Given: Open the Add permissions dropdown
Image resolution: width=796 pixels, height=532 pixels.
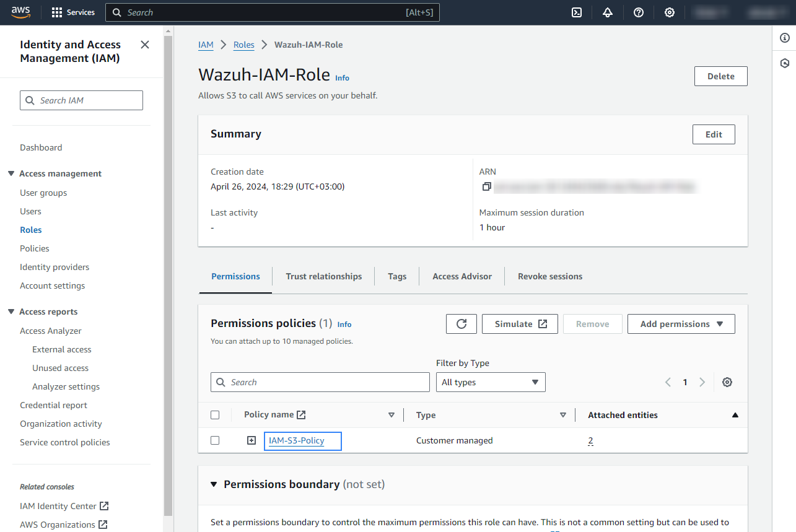Looking at the screenshot, I should 681,324.
